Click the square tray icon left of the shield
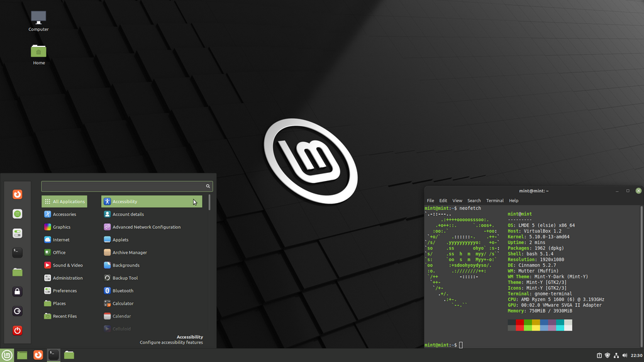 coord(599,356)
